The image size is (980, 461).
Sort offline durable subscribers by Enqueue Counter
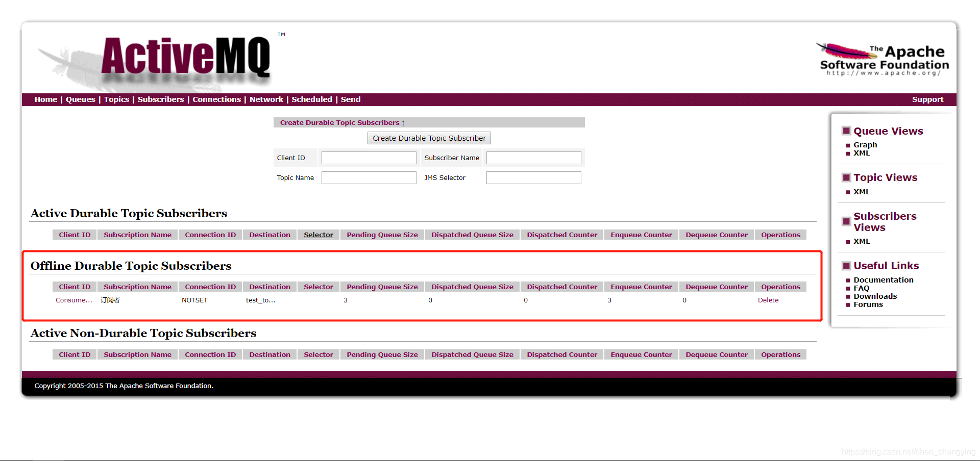(x=641, y=287)
